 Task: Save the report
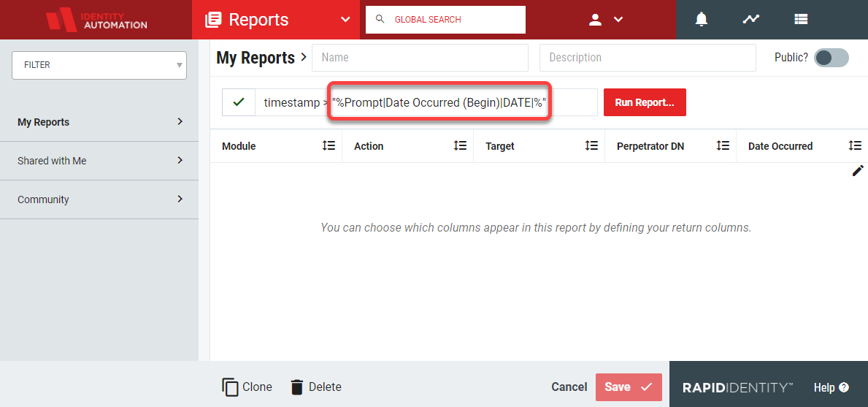coord(629,387)
